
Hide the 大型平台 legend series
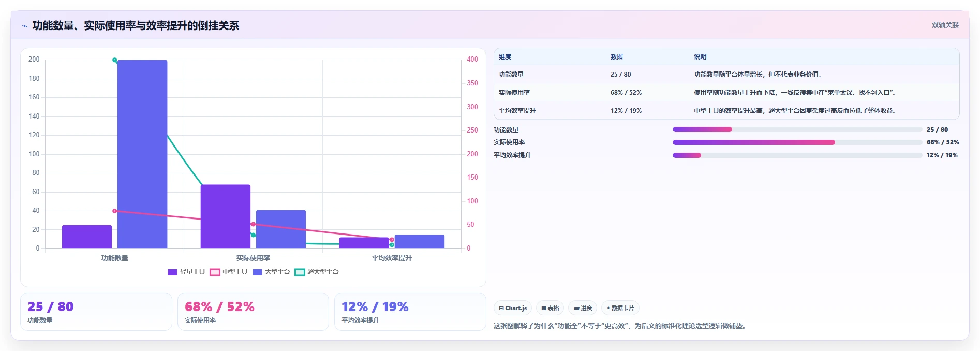pos(271,272)
